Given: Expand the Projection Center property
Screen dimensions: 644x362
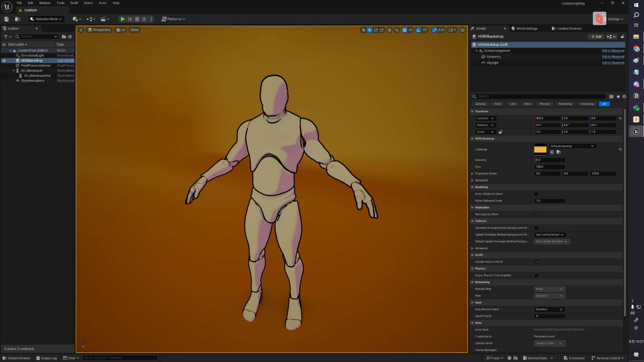Looking at the screenshot, I should pos(472,174).
